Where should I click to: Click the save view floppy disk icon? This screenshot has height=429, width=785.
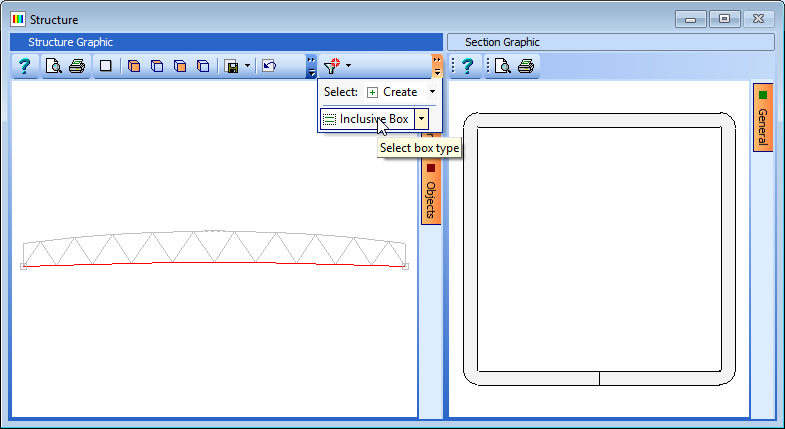click(x=231, y=66)
